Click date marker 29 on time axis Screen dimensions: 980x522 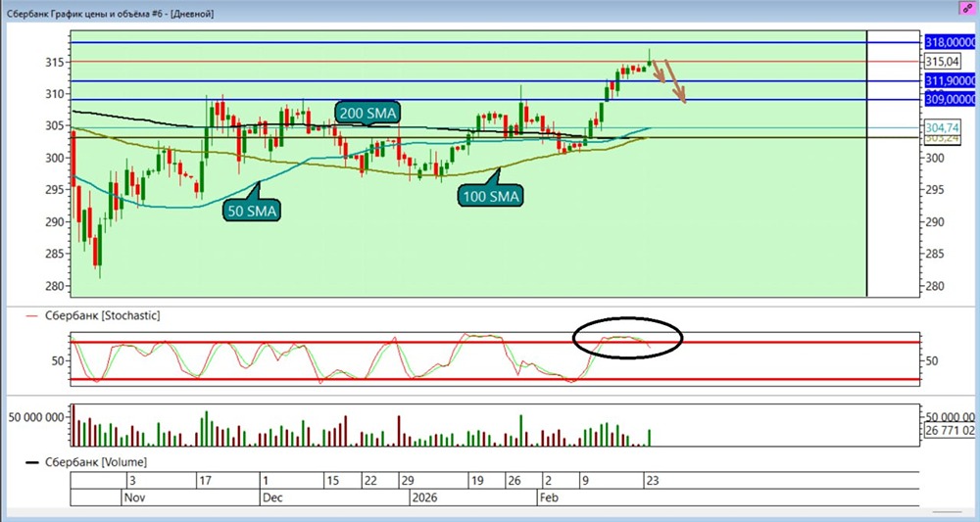[x=408, y=481]
